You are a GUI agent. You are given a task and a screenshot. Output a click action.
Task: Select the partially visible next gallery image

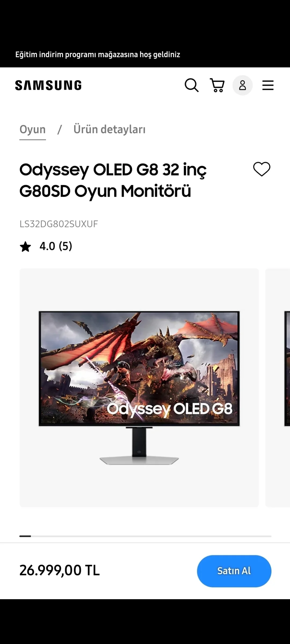[278, 388]
